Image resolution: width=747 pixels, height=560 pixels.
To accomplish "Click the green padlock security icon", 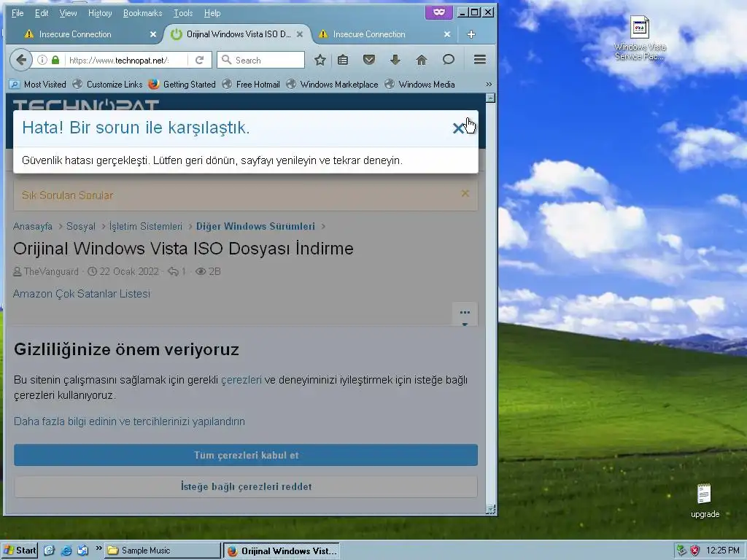I will [55, 60].
